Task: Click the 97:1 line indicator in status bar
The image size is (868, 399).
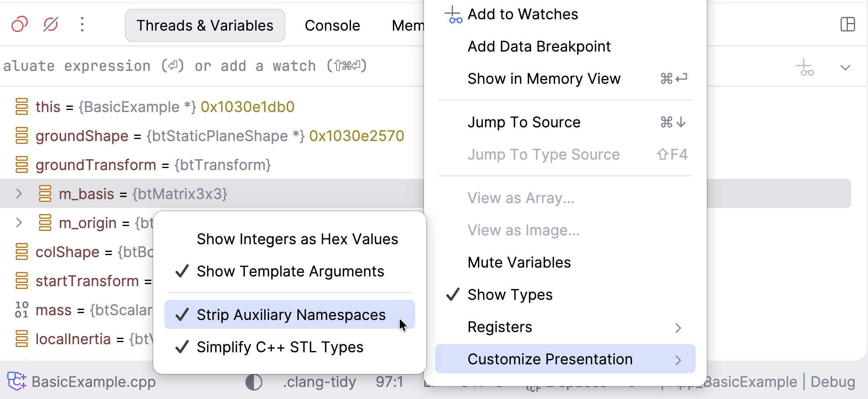Action: [389, 381]
